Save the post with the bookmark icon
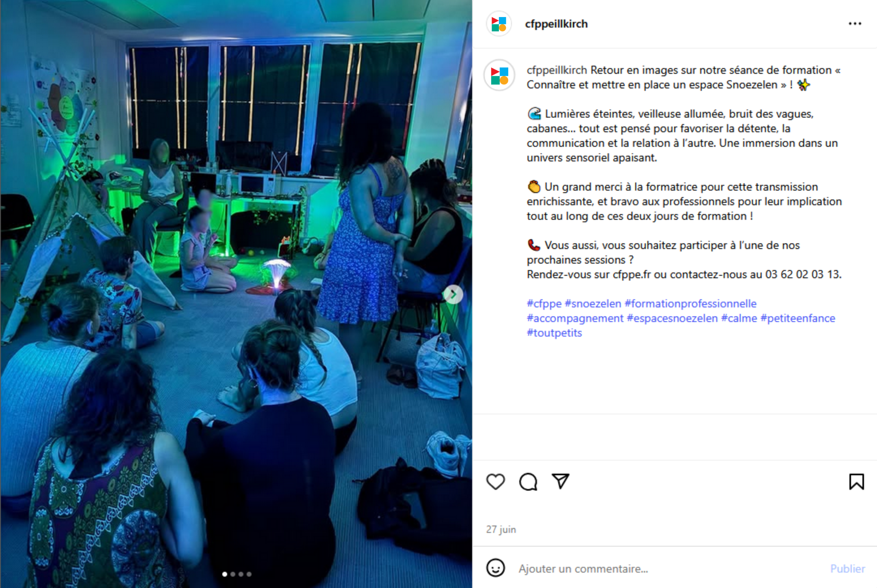Screen dimensions: 877x588 pyautogui.click(x=856, y=482)
